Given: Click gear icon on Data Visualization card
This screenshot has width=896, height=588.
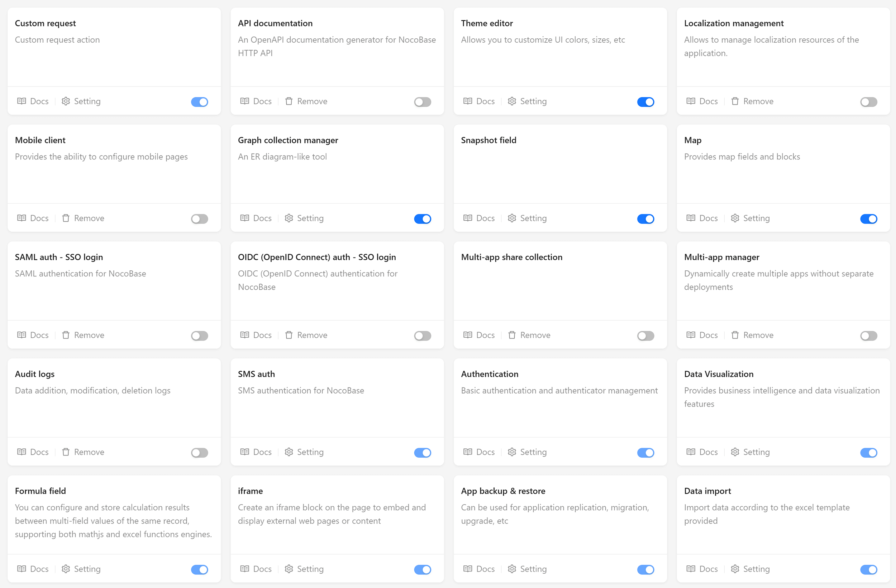Looking at the screenshot, I should 735,452.
